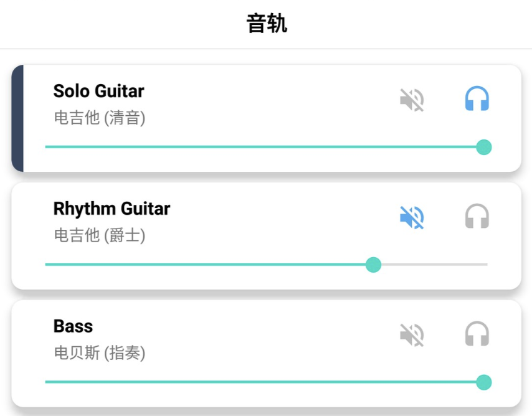Click the Rhythm Guitar volume slider knob
Image resolution: width=532 pixels, height=416 pixels.
(373, 265)
